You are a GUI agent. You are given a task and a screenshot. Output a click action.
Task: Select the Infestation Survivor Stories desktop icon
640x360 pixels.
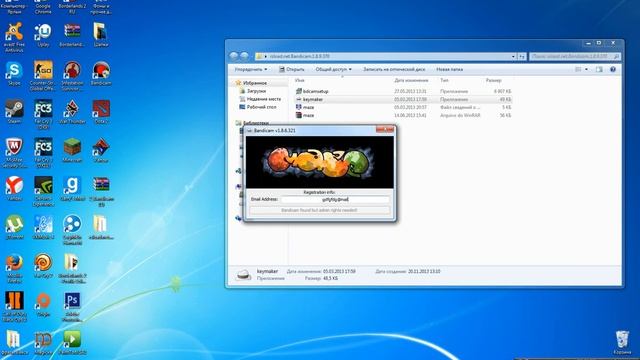tap(72, 76)
